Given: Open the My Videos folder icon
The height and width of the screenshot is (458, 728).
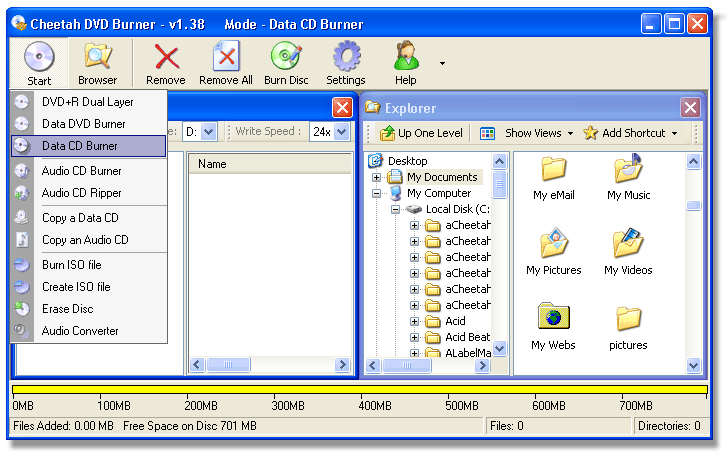Looking at the screenshot, I should pos(628,252).
